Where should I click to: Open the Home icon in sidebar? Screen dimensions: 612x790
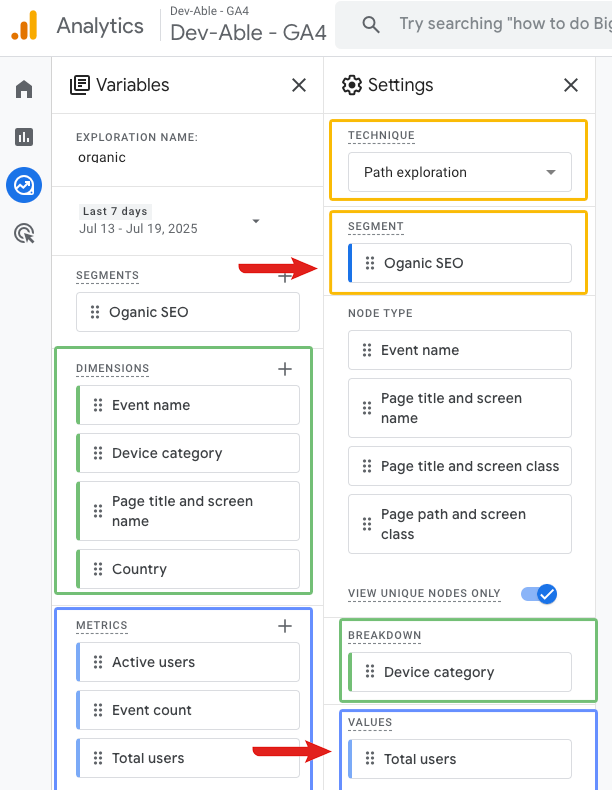[24, 90]
